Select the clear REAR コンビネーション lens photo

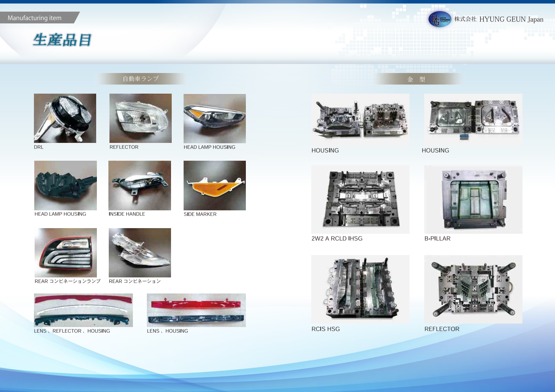140,253
